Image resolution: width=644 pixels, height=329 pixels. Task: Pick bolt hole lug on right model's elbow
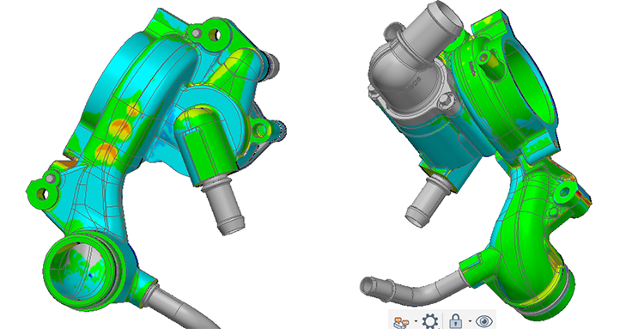click(x=565, y=192)
